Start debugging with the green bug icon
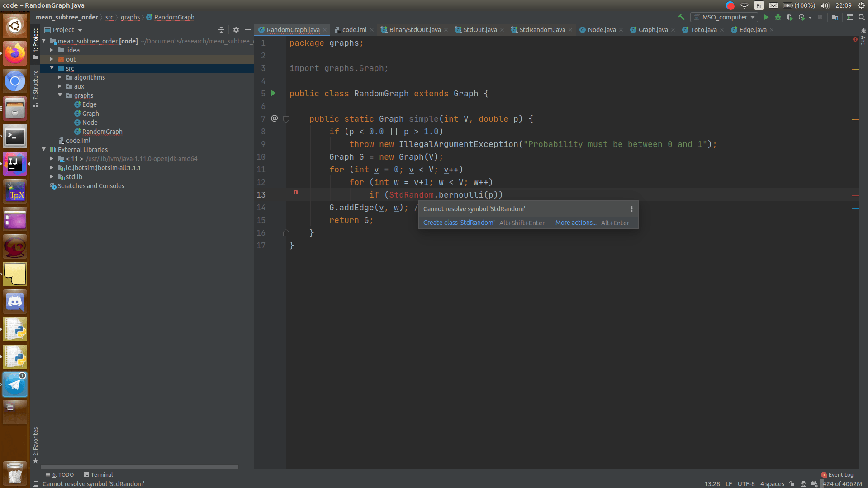Image resolution: width=868 pixels, height=488 pixels. 778,17
